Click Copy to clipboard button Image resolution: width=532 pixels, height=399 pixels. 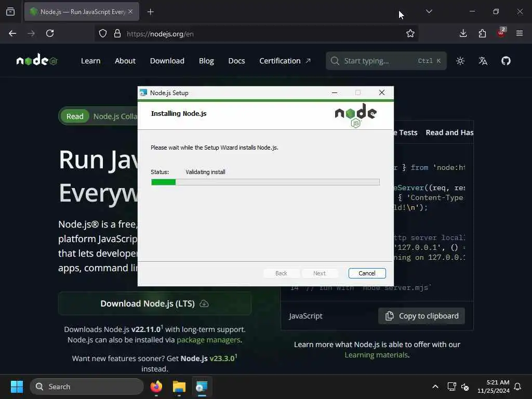click(421, 316)
